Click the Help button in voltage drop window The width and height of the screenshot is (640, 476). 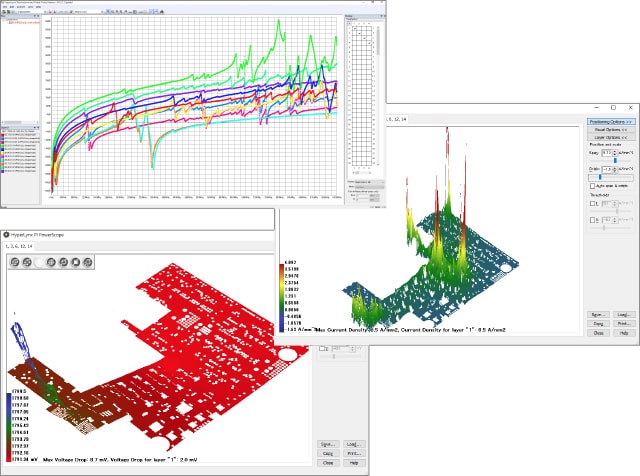tap(352, 463)
